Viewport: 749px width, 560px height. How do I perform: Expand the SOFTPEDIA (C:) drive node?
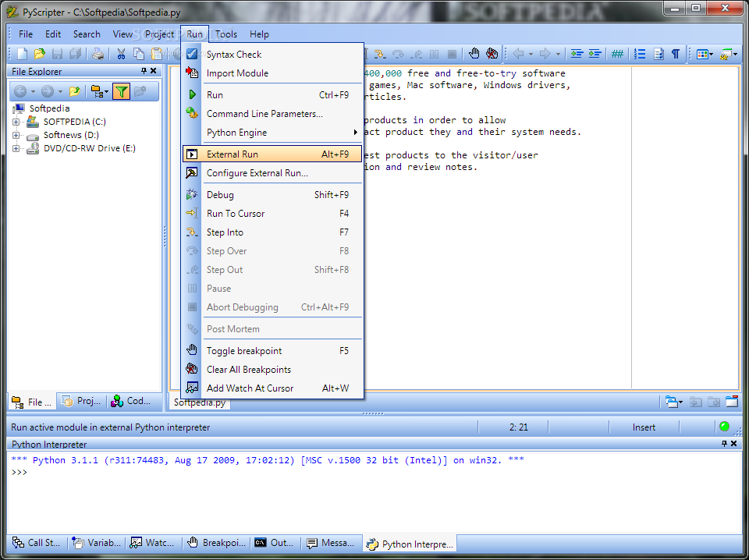pos(16,122)
